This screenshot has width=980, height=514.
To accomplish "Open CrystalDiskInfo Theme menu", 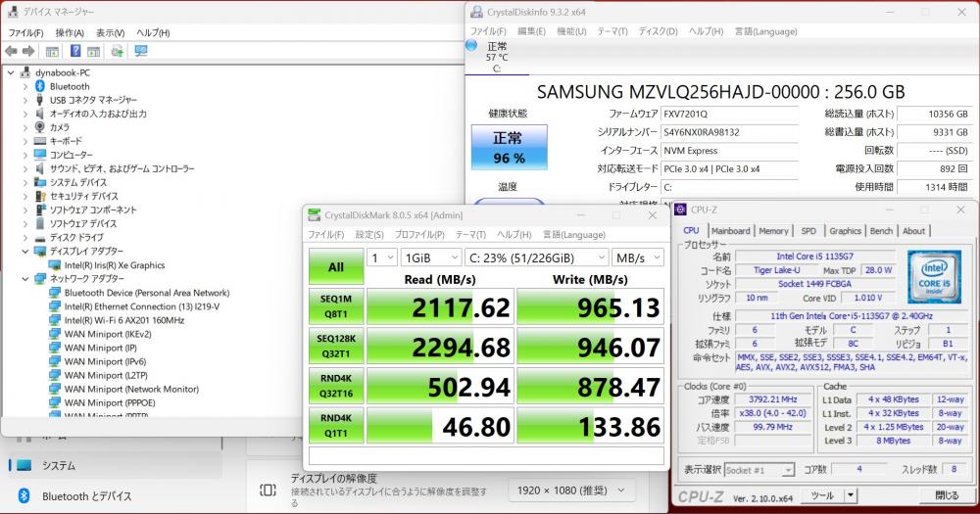I will pyautogui.click(x=612, y=31).
